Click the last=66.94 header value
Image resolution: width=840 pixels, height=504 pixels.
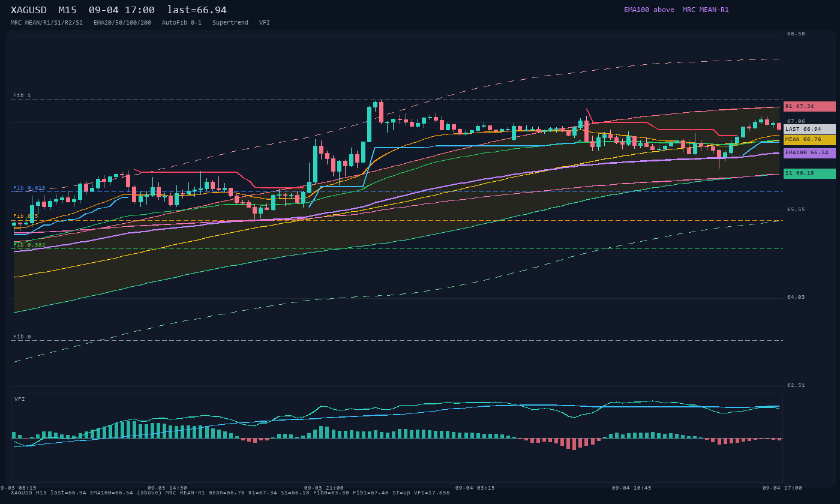(197, 10)
